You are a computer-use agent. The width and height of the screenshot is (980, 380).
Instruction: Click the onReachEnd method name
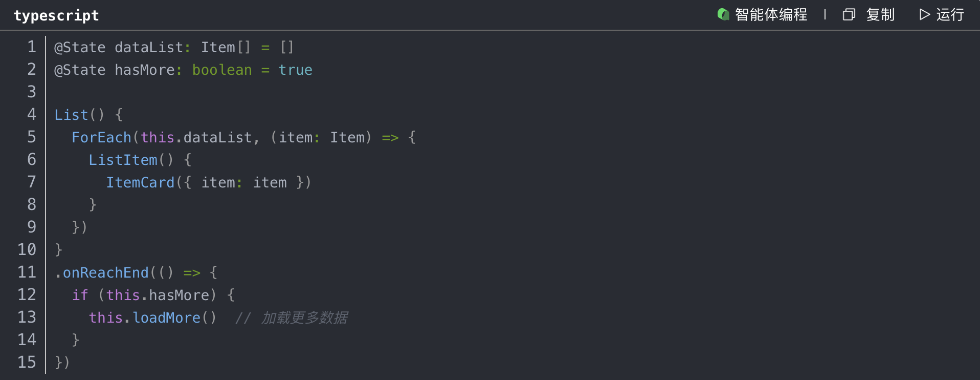[x=105, y=272]
